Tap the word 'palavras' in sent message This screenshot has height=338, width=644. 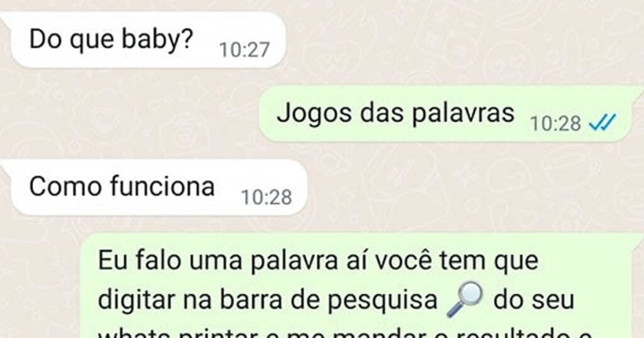(x=463, y=113)
